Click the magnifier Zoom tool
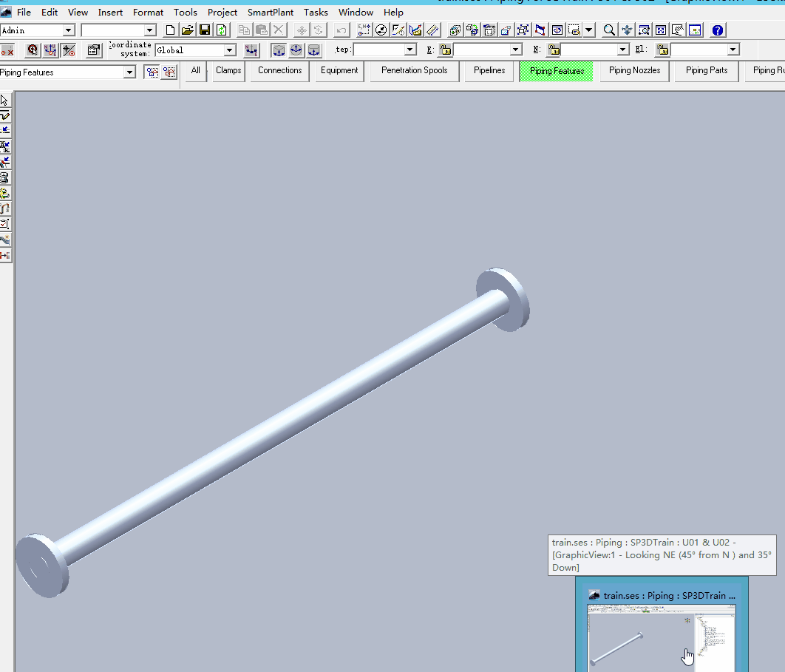The image size is (785, 672). (x=609, y=30)
